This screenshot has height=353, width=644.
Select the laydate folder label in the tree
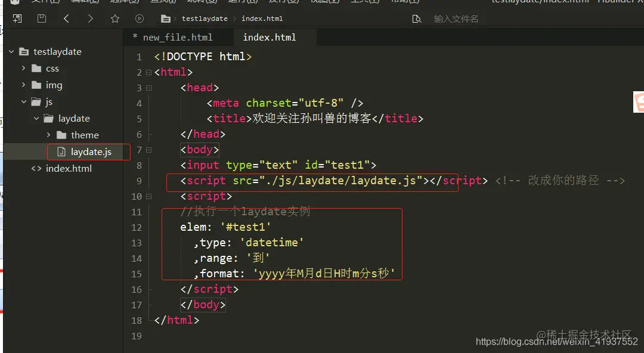(x=74, y=118)
